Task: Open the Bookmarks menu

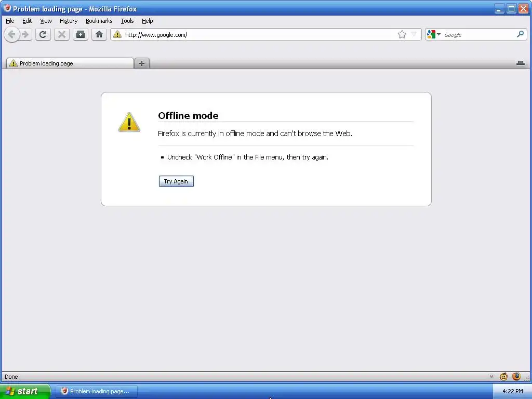Action: pyautogui.click(x=99, y=21)
